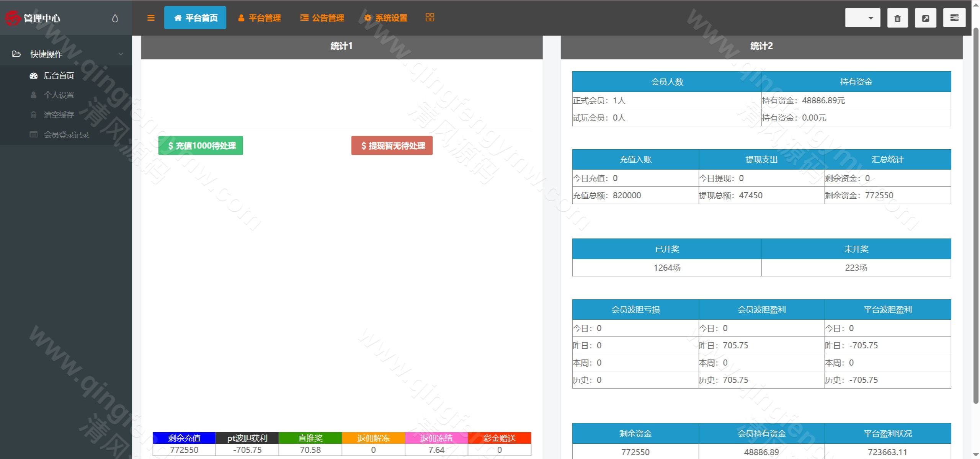Screen dimensions: 980x459
Task: Expand the folder icon next to 快捷操作
Action: click(x=16, y=54)
